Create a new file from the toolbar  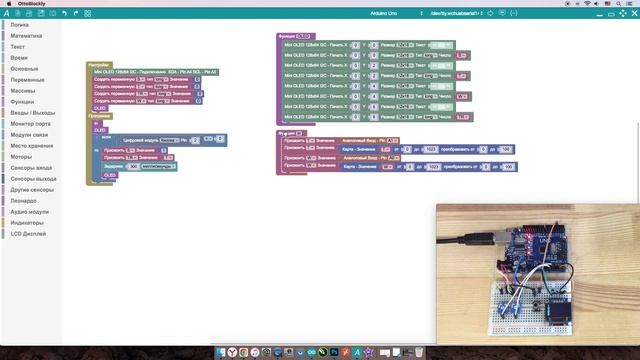coord(18,13)
